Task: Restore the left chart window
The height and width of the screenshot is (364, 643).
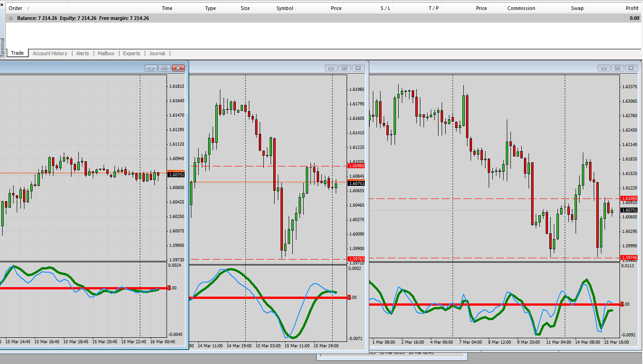Action: point(165,68)
